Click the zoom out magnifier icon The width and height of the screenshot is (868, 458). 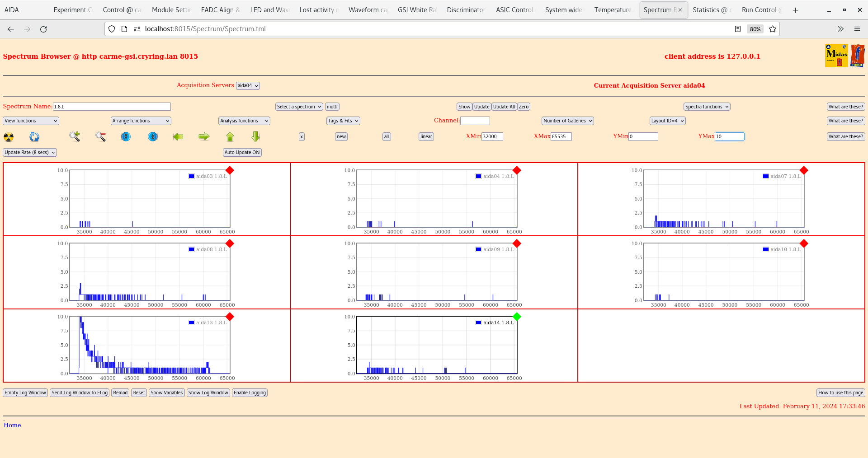pyautogui.click(x=100, y=136)
